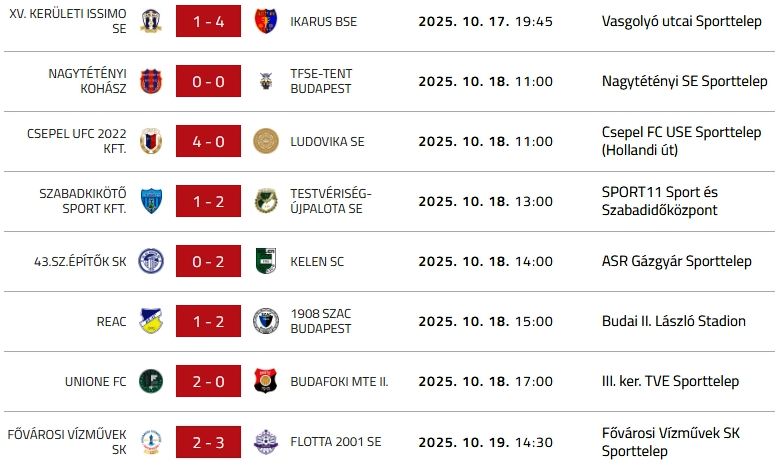Image resolution: width=775 pixels, height=460 pixels.
Task: Open the 2 - 0 Unione score
Action: point(208,381)
